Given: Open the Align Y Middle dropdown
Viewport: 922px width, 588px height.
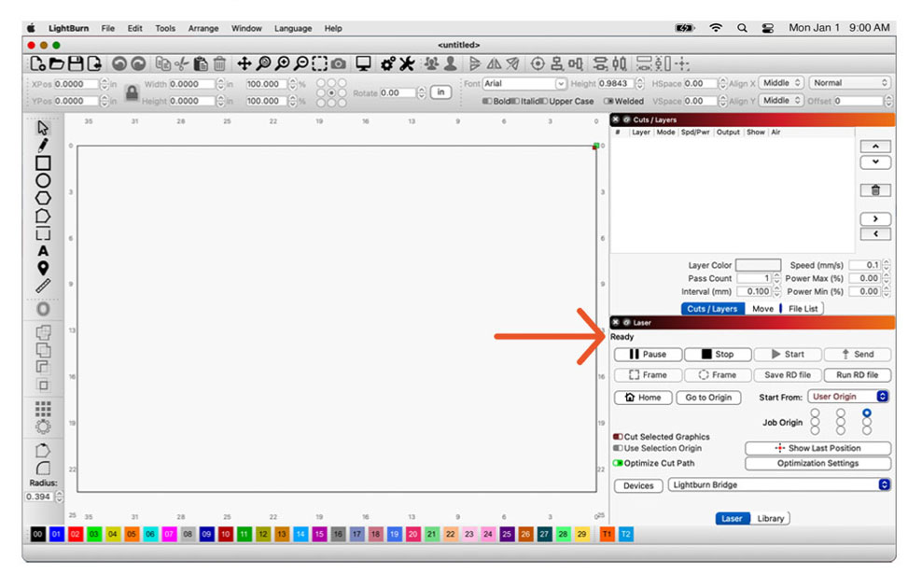Looking at the screenshot, I should [781, 101].
